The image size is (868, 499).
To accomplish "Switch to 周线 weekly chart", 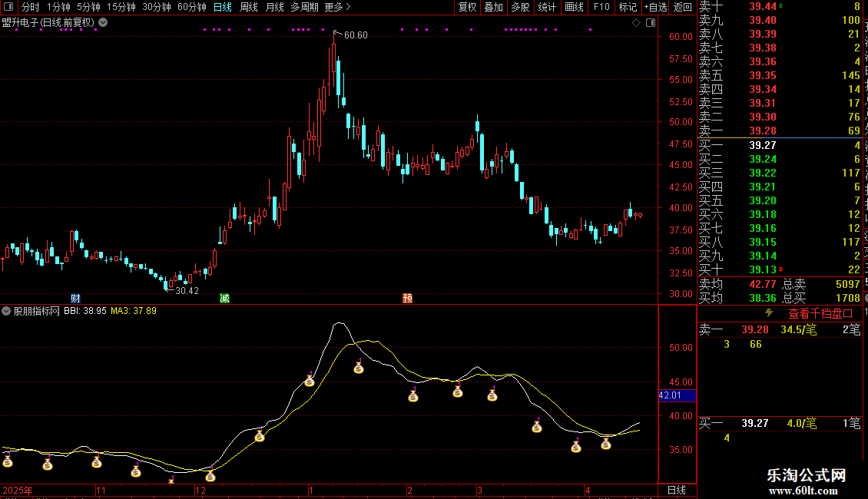I will (x=249, y=7).
